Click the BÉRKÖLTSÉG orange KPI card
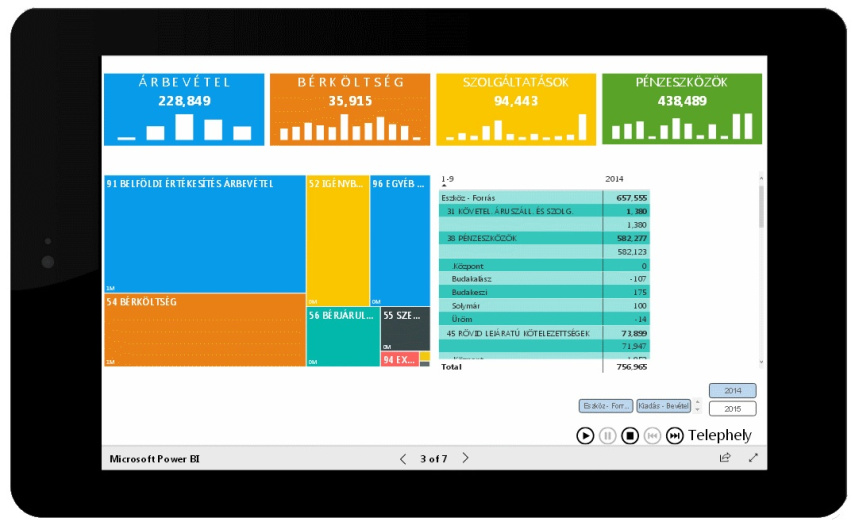This screenshot has width=855, height=529. click(x=349, y=109)
